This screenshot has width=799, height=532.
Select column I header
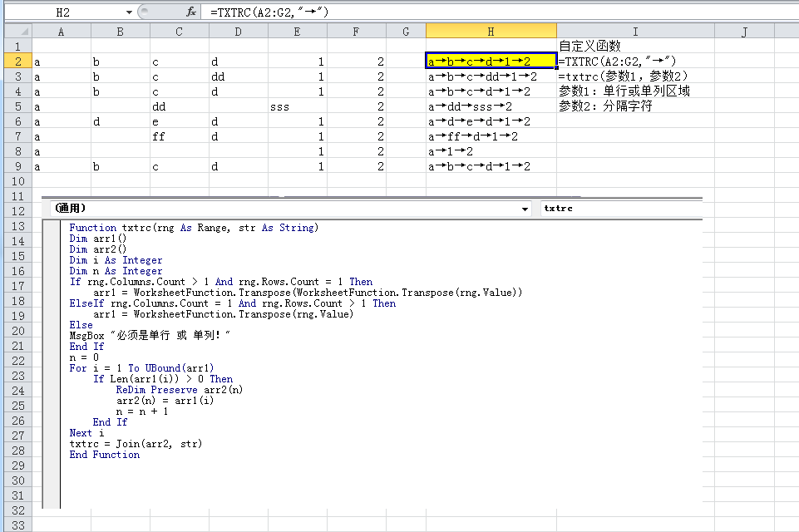pyautogui.click(x=635, y=31)
